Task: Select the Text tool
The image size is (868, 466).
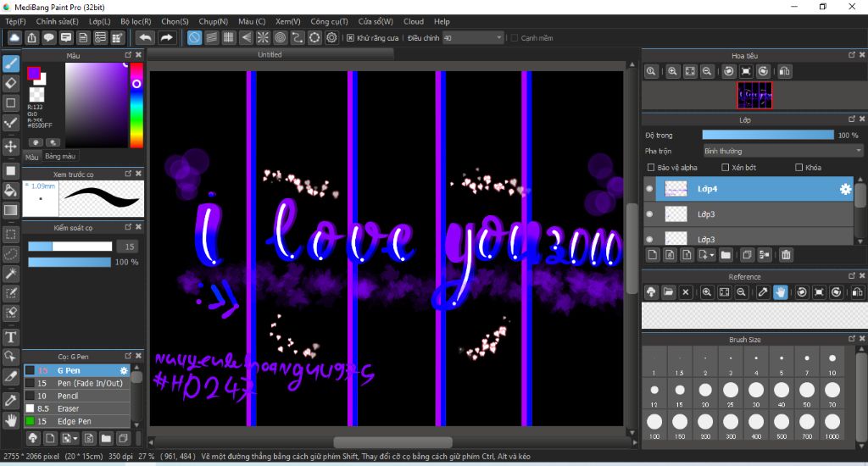Action: coord(10,337)
